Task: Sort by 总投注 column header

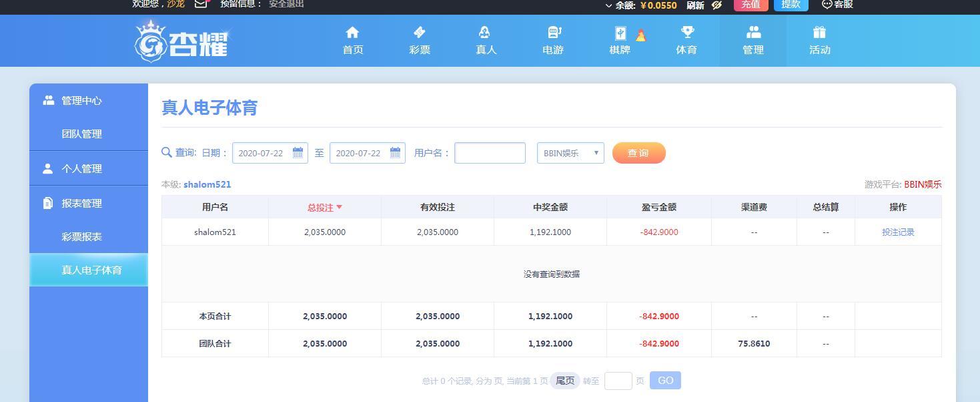Action: pyautogui.click(x=324, y=207)
